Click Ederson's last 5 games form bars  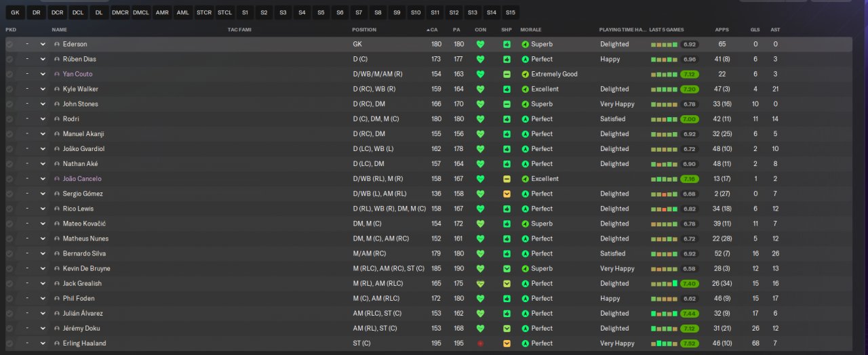pyautogui.click(x=664, y=44)
